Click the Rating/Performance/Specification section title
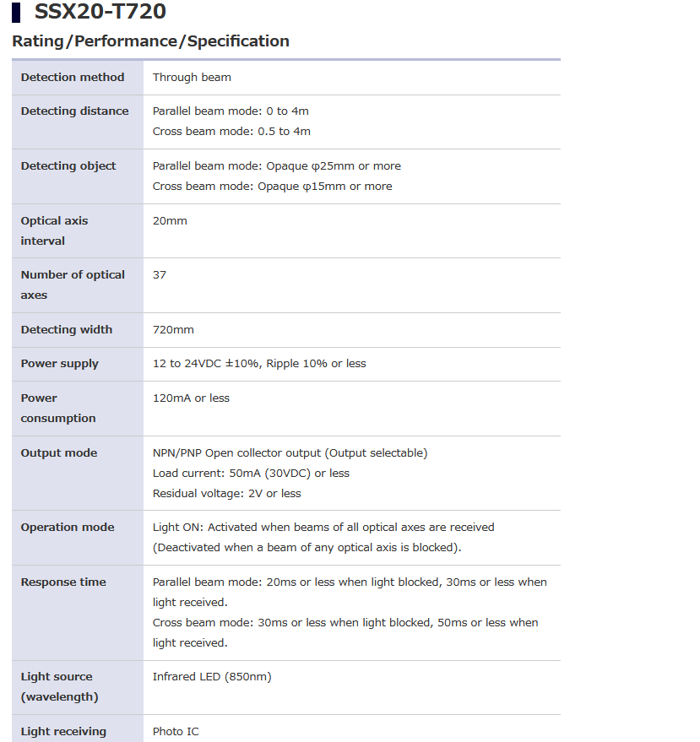The width and height of the screenshot is (700, 742). (150, 41)
